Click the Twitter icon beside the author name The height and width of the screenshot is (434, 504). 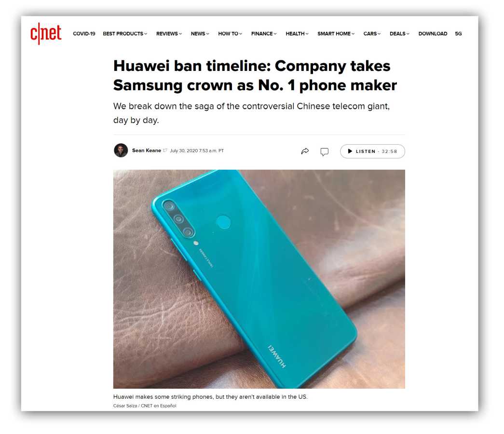[x=165, y=150]
